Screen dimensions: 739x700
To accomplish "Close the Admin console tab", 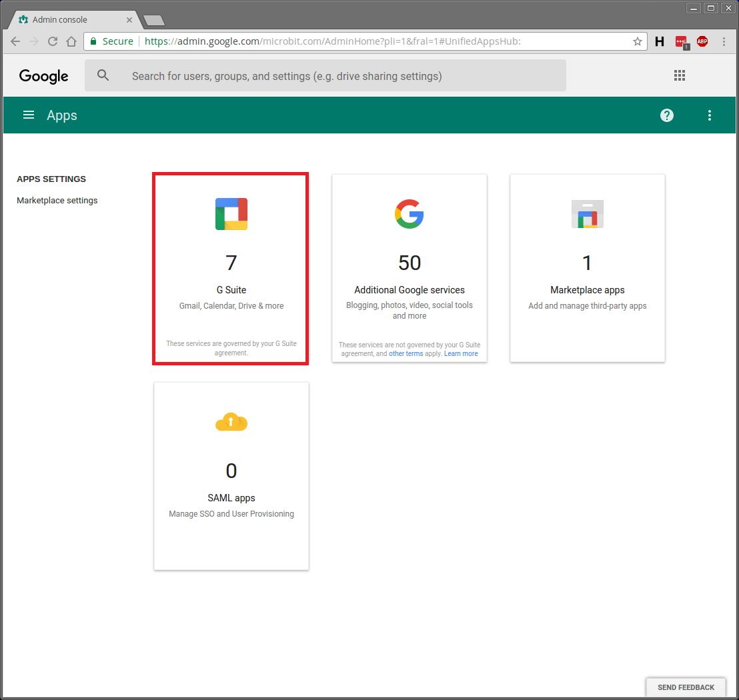I will [129, 20].
